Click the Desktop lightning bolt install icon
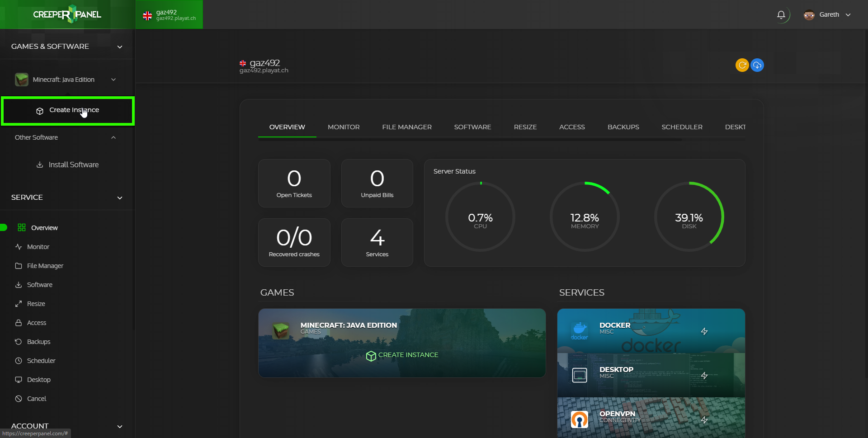The height and width of the screenshot is (438, 868). (704, 376)
